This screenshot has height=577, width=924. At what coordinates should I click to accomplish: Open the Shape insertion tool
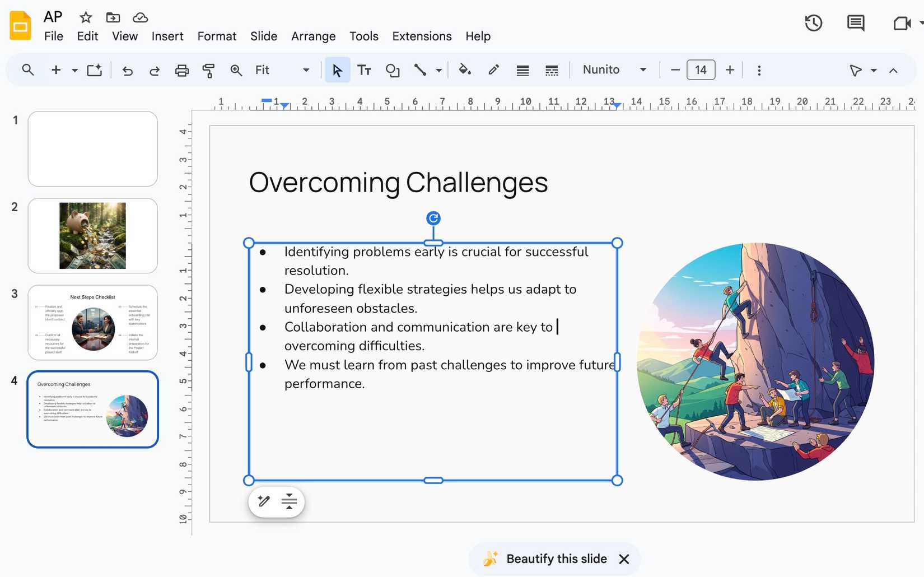coord(393,70)
